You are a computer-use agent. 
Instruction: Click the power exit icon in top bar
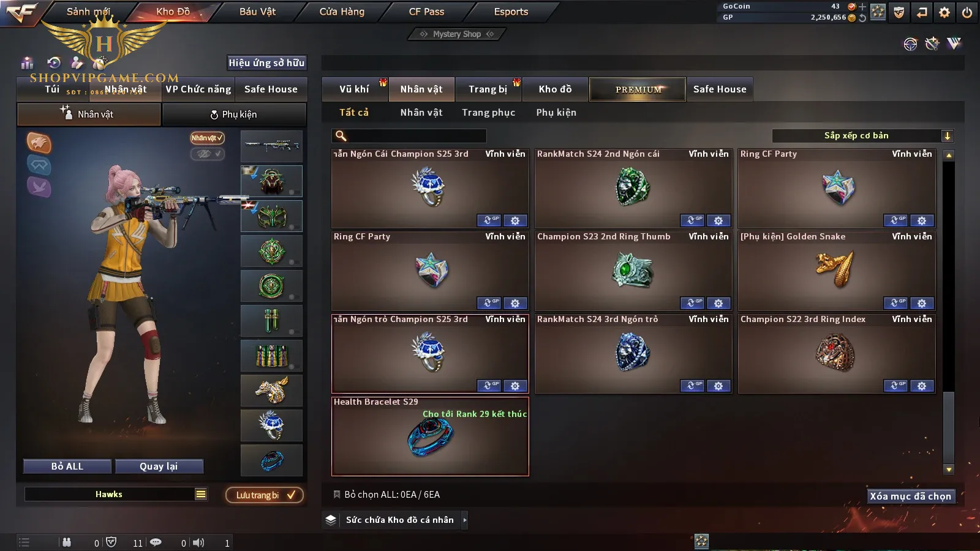[967, 12]
